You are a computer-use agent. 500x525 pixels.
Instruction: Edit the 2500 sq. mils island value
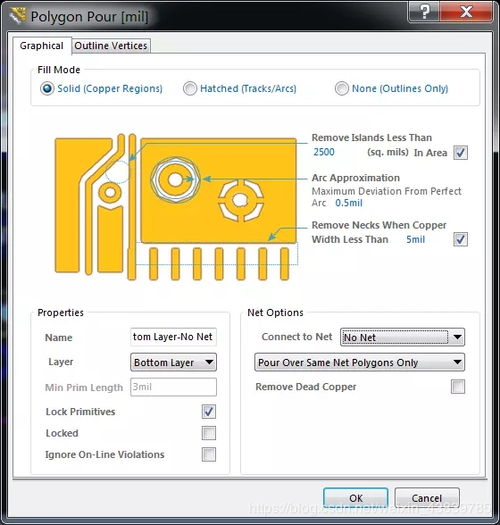click(324, 152)
